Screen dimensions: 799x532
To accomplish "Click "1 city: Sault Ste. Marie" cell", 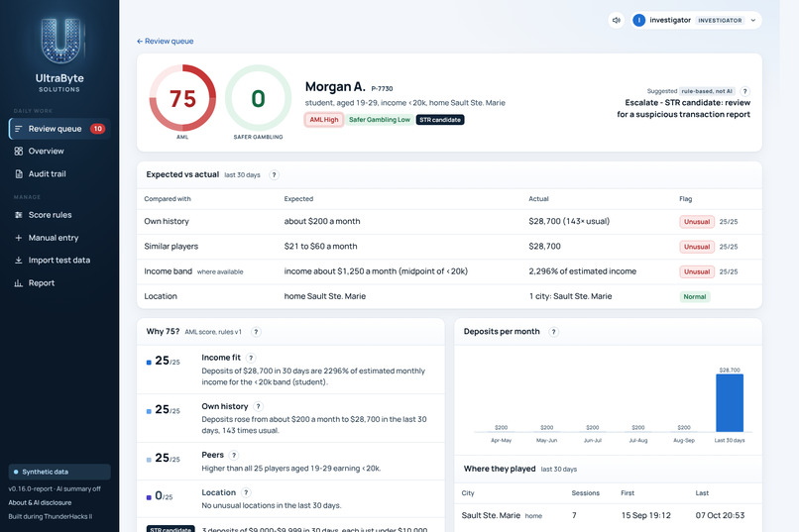I will 570,296.
